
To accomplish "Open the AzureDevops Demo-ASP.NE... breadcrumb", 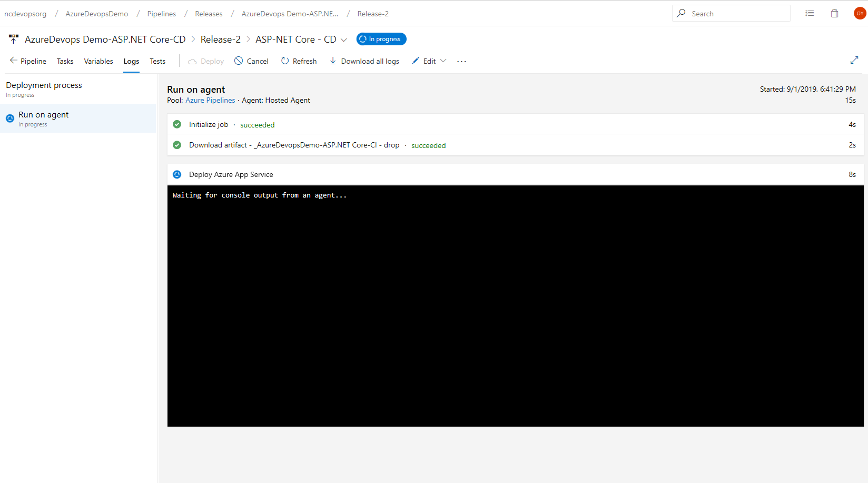I will pos(290,14).
